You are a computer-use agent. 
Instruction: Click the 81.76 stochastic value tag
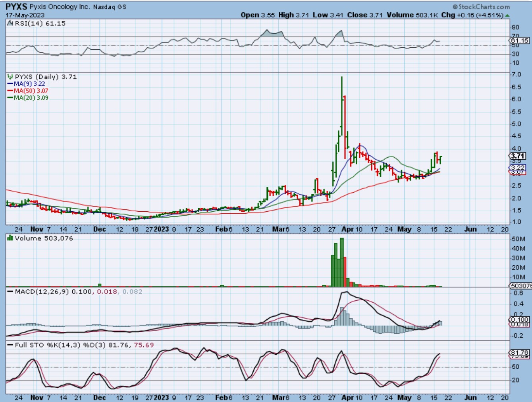pos(519,353)
